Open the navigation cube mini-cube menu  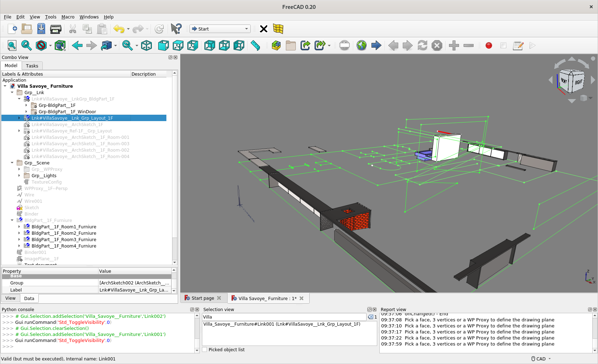click(x=586, y=98)
